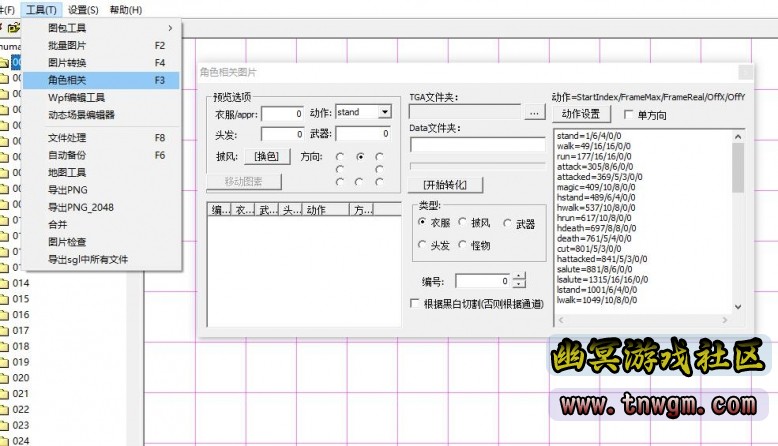Click the TGA文件夹 browse (...) button

point(534,113)
